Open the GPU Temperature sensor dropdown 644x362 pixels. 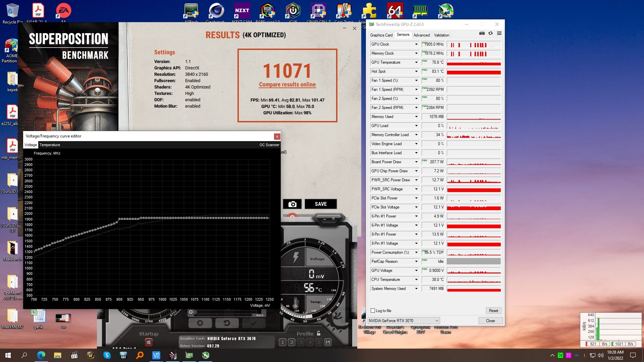[x=416, y=62]
